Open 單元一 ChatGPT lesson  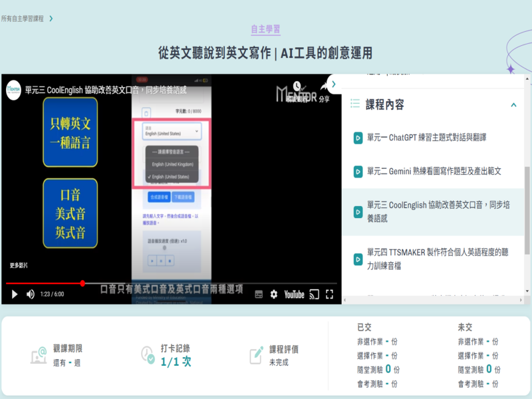tap(426, 138)
